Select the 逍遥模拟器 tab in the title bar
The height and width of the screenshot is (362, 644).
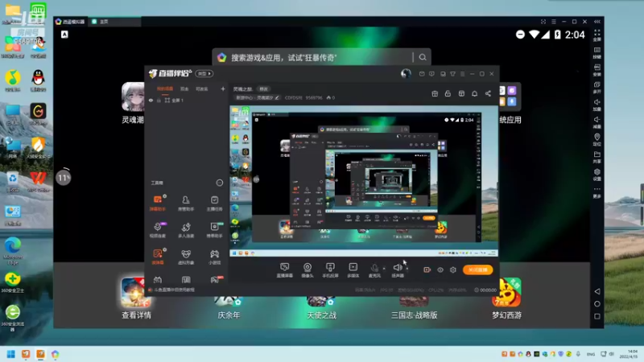(70, 22)
